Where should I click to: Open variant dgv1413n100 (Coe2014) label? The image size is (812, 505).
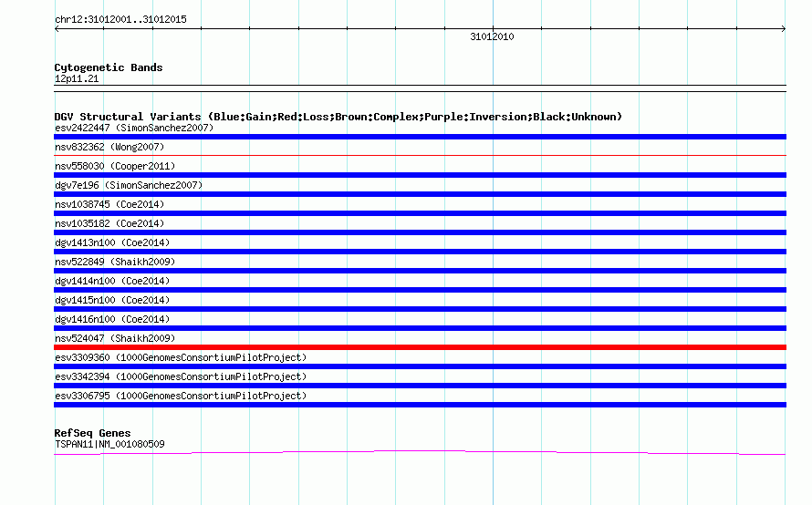pos(112,242)
